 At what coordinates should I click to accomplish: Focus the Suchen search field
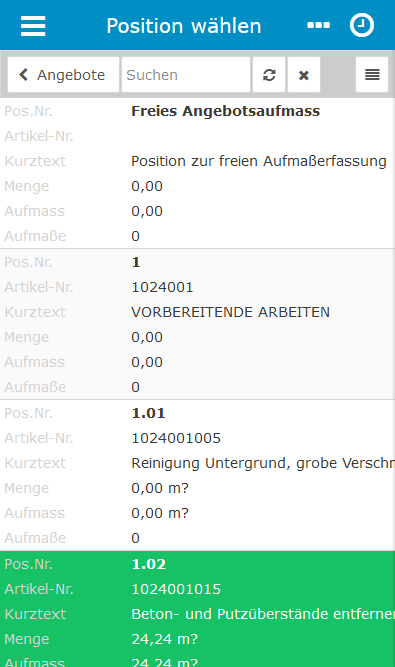click(x=186, y=75)
